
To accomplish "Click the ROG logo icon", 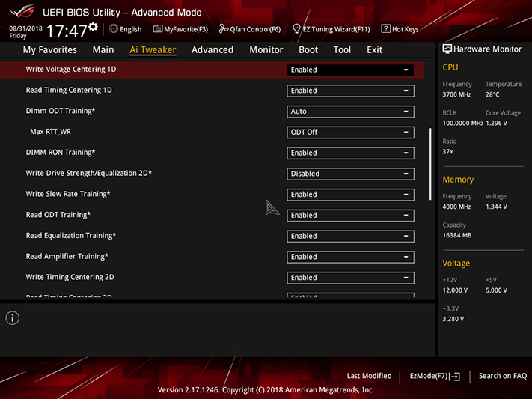I will (22, 12).
